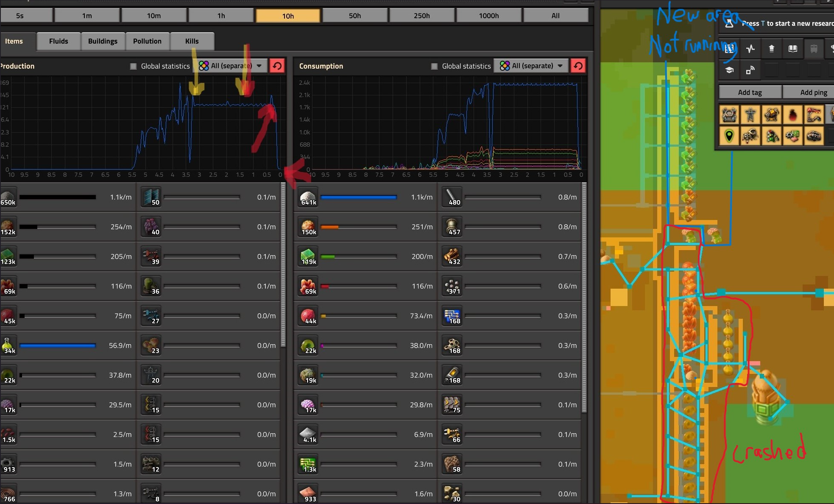This screenshot has width=834, height=504.
Task: Toggle recipe gear and circuit map filter
Action: coord(793,136)
